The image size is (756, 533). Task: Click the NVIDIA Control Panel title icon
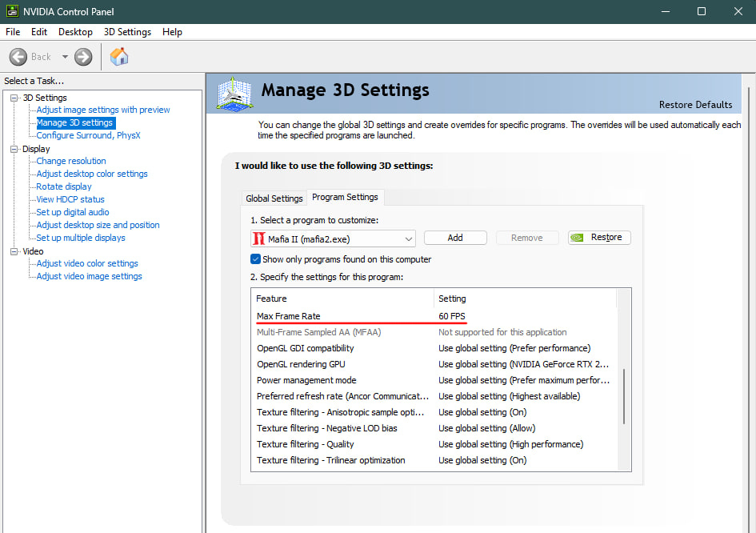pyautogui.click(x=12, y=11)
